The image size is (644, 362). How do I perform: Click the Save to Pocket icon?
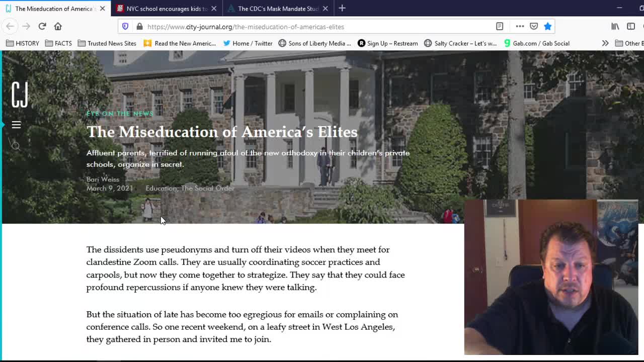534,26
